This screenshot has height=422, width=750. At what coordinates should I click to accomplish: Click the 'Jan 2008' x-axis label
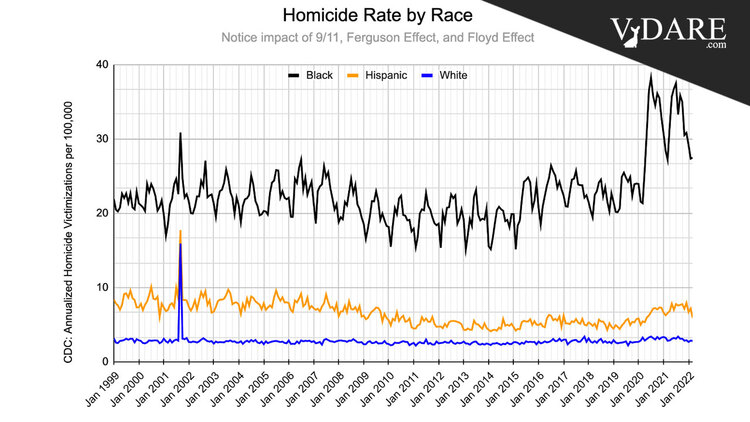[327, 388]
